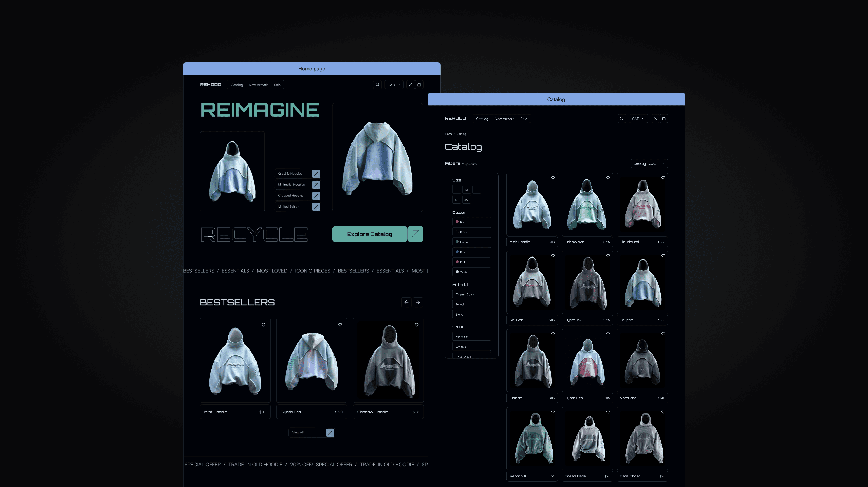Favorite the Nocturne hoodie in Catalog
The width and height of the screenshot is (868, 487).
tap(663, 334)
